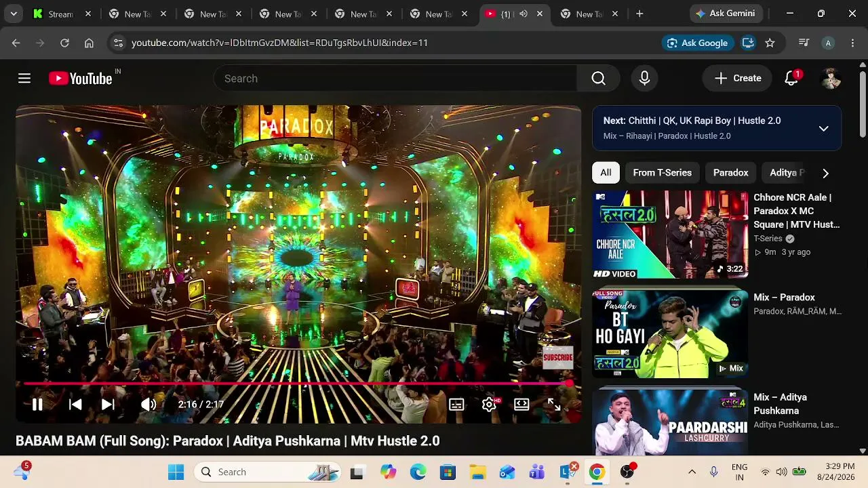Click the Windows taskbar Search box
The height and width of the screenshot is (488, 868).
(267, 472)
